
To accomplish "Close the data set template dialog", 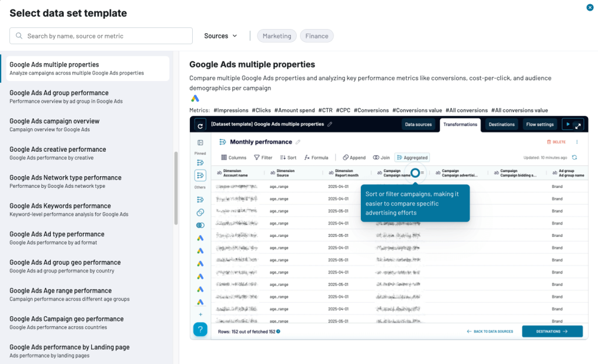I will point(590,7).
